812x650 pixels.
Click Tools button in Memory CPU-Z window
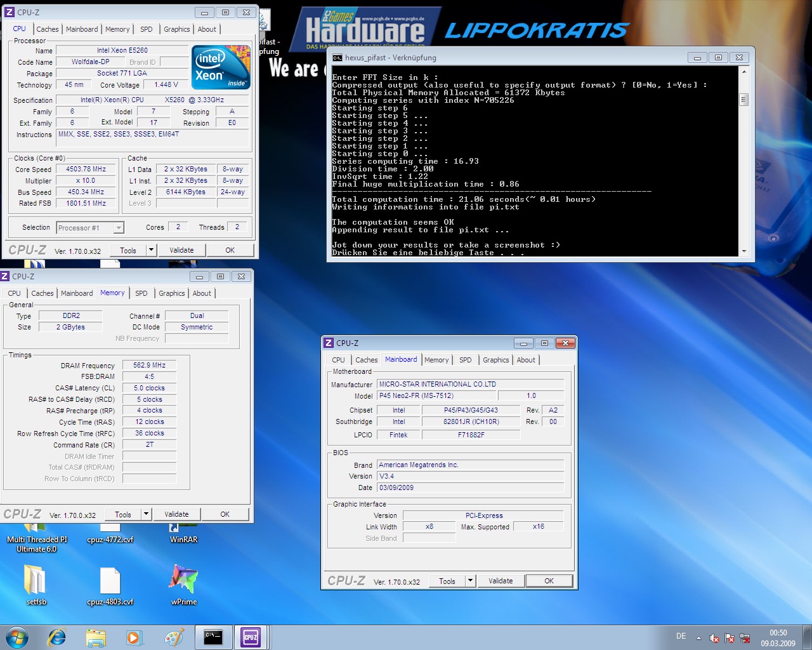123,514
